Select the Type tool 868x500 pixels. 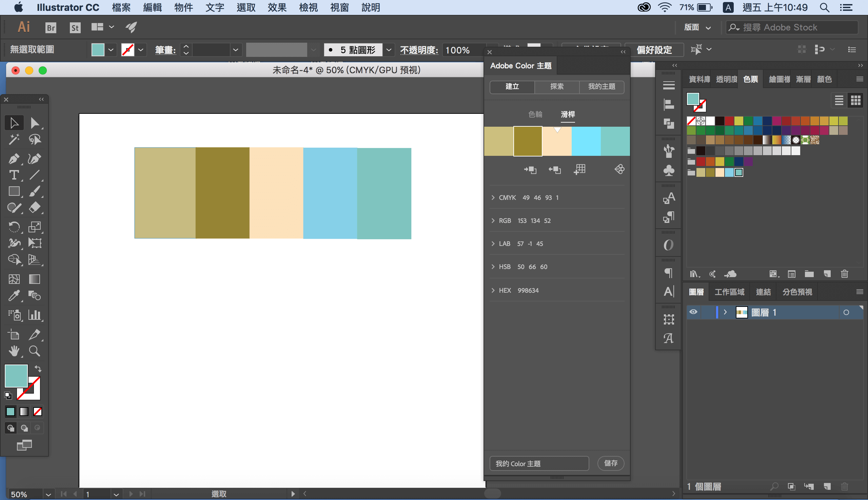point(14,175)
